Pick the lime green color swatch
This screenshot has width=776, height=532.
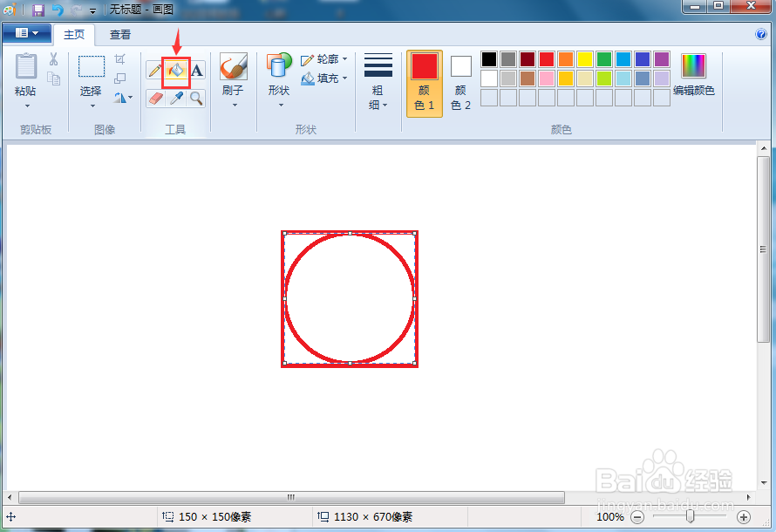click(x=603, y=78)
